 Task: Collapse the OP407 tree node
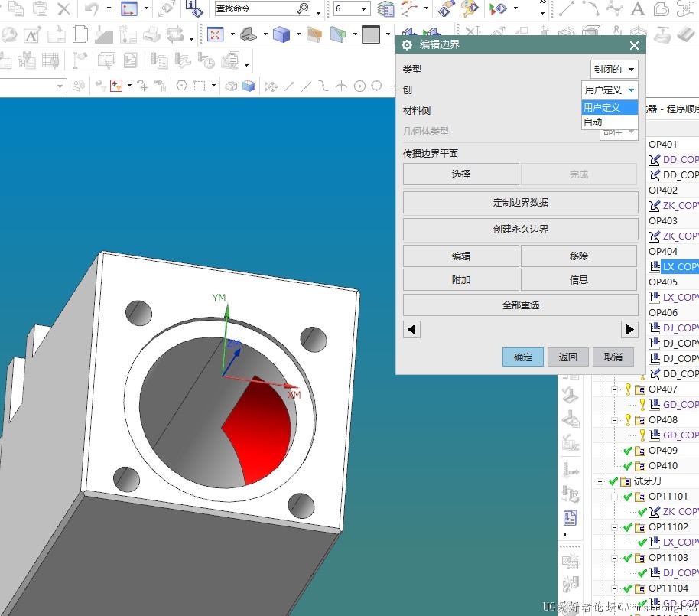pos(614,389)
